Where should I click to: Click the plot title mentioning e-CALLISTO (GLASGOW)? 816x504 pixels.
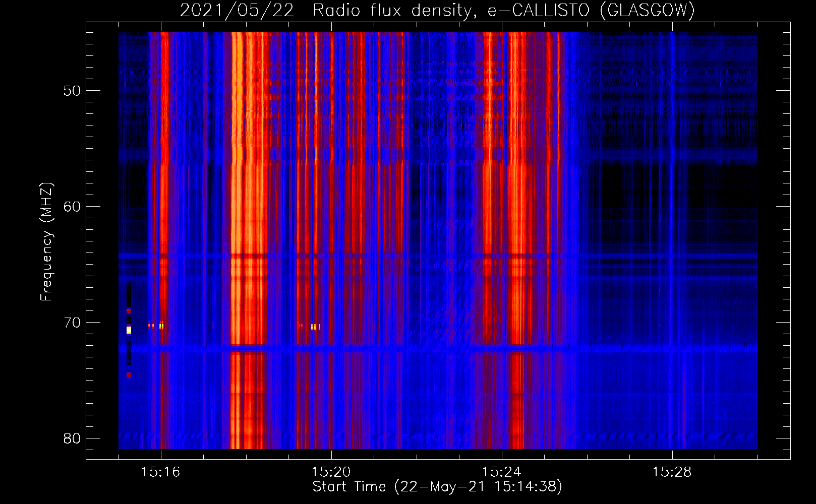(437, 10)
